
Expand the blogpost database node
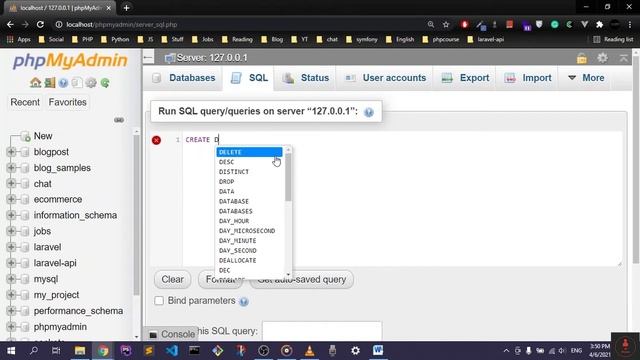coord(11,152)
